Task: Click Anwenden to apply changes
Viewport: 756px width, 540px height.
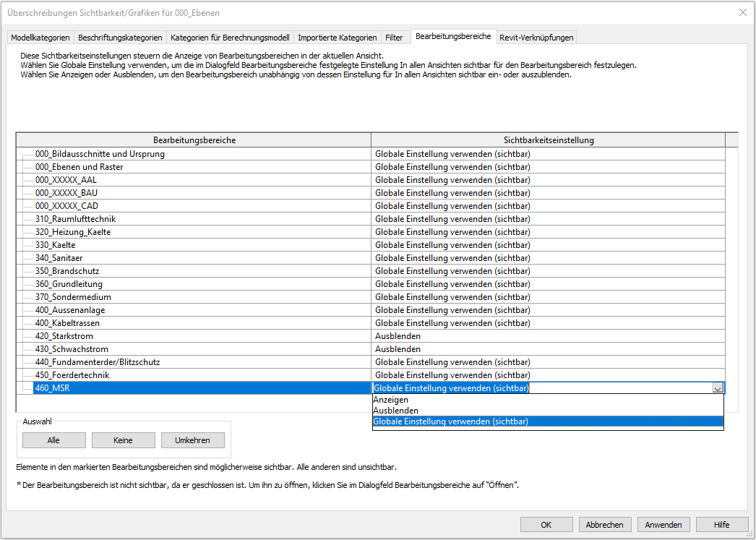Action: pyautogui.click(x=663, y=525)
